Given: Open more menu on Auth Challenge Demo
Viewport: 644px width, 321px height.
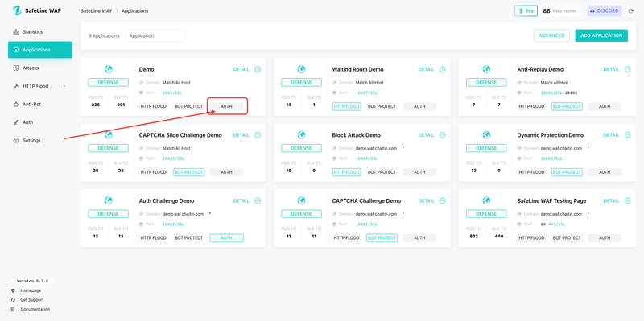Looking at the screenshot, I should tap(258, 201).
